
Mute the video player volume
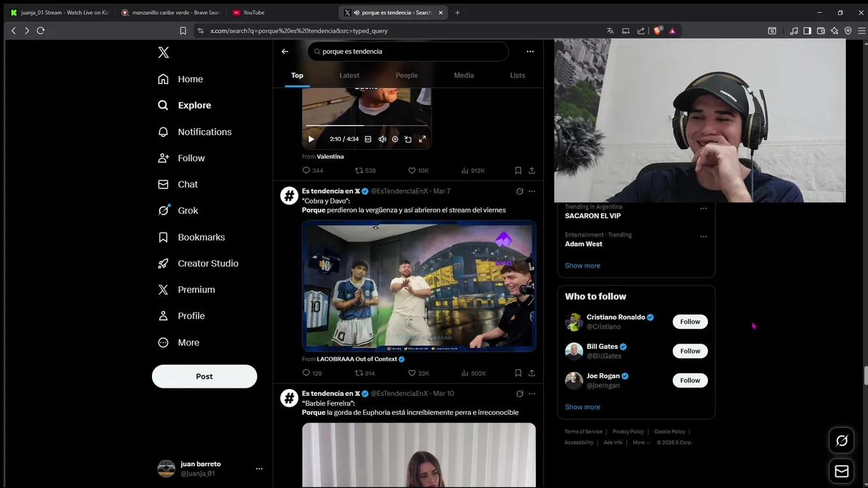[x=382, y=139]
